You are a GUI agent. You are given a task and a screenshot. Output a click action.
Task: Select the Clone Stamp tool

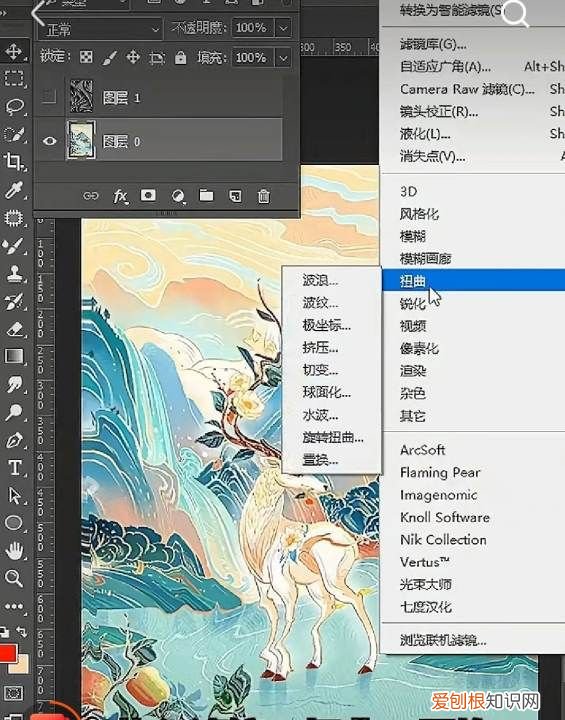coord(14,274)
